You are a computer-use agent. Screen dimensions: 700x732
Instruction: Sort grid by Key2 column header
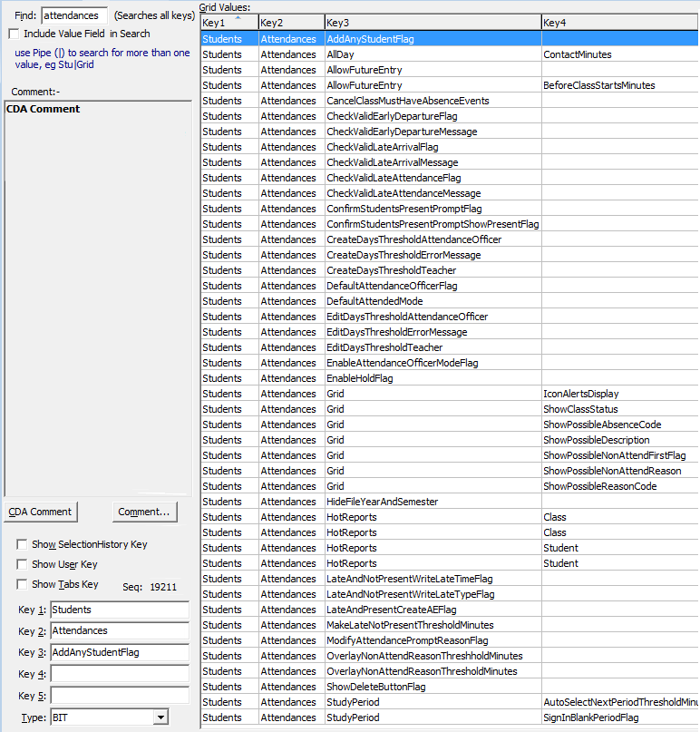point(292,23)
